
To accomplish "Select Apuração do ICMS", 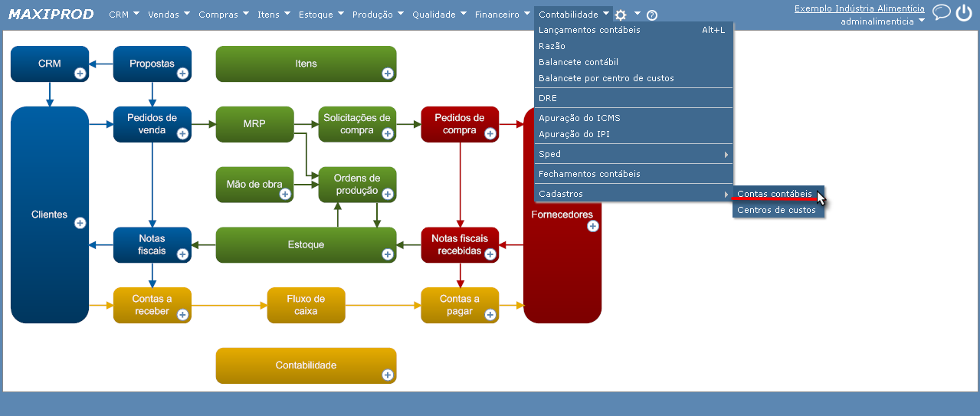I will click(x=634, y=118).
